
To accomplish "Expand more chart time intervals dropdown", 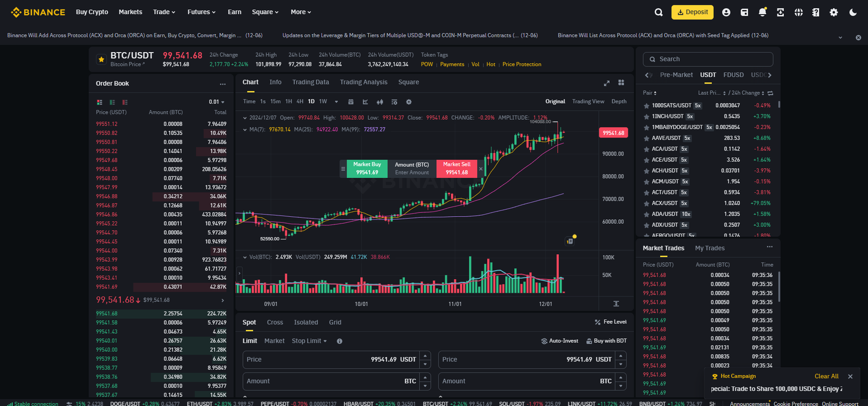I will click(x=336, y=102).
